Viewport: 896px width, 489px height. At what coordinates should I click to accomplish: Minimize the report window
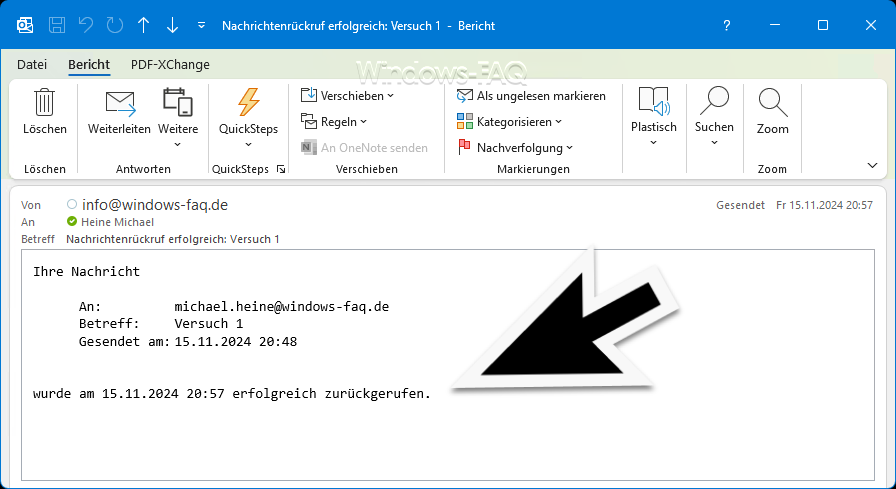775,25
